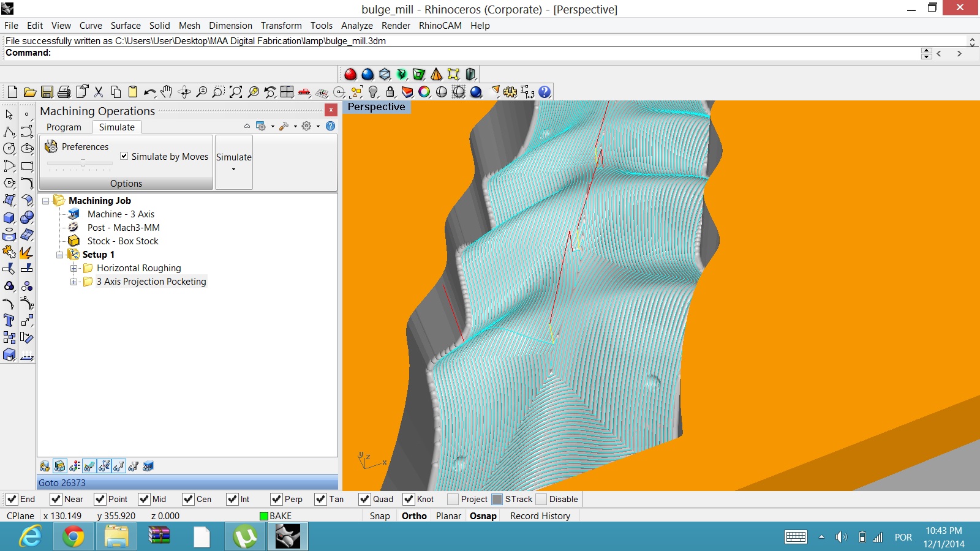Enable the Project osnap checkbox
980x551 pixels.
coord(453,499)
